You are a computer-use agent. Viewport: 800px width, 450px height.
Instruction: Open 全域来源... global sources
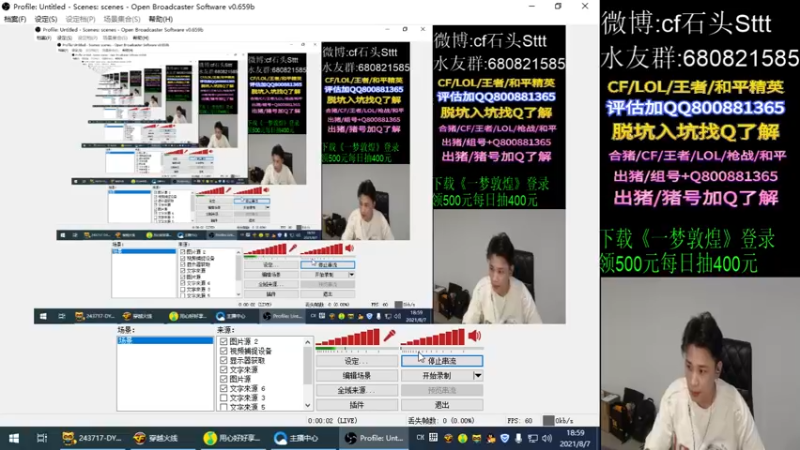point(357,390)
